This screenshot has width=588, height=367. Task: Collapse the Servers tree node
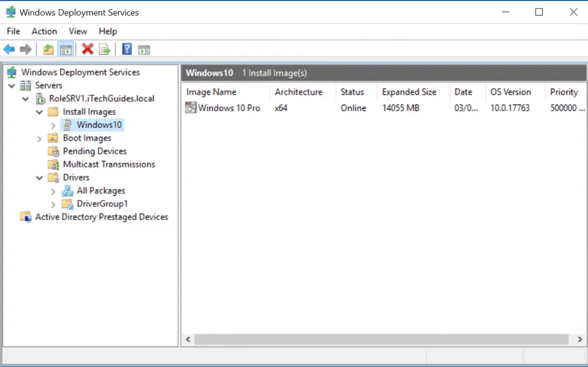(x=11, y=85)
